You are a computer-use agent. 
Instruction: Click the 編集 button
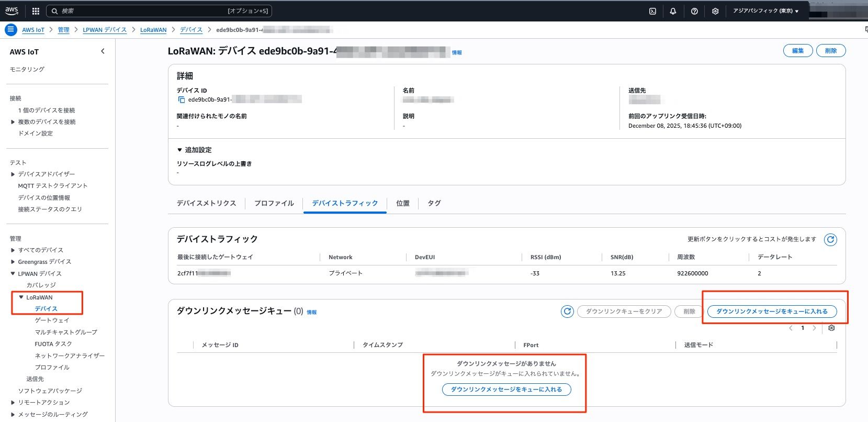coord(798,51)
